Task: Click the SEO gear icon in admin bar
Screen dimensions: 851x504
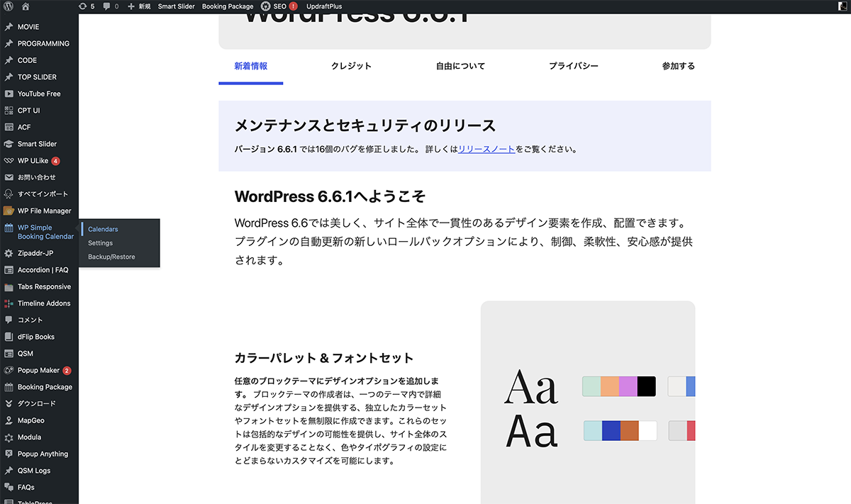Action: coord(265,6)
